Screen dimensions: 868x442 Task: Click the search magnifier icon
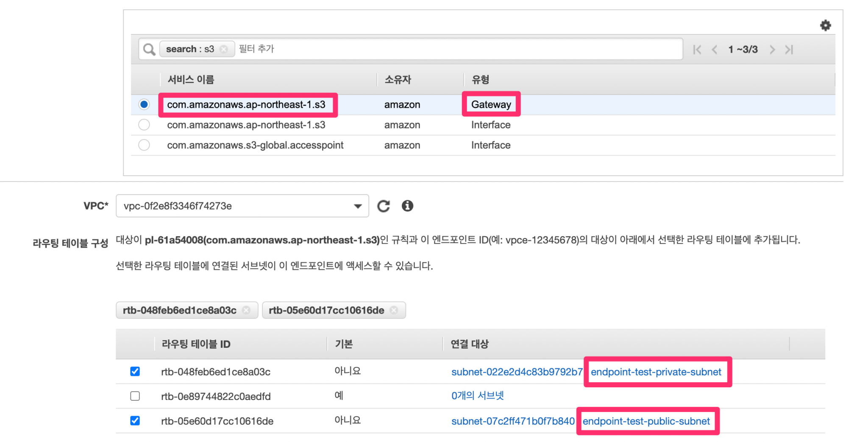point(149,48)
